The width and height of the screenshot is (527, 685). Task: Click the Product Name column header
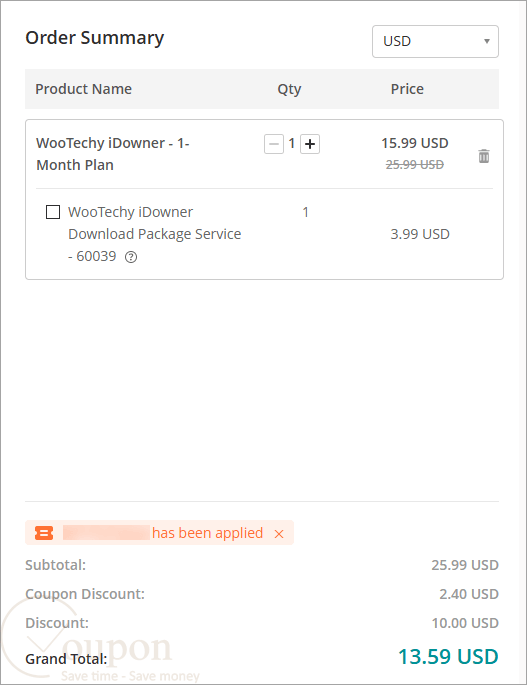pyautogui.click(x=83, y=89)
